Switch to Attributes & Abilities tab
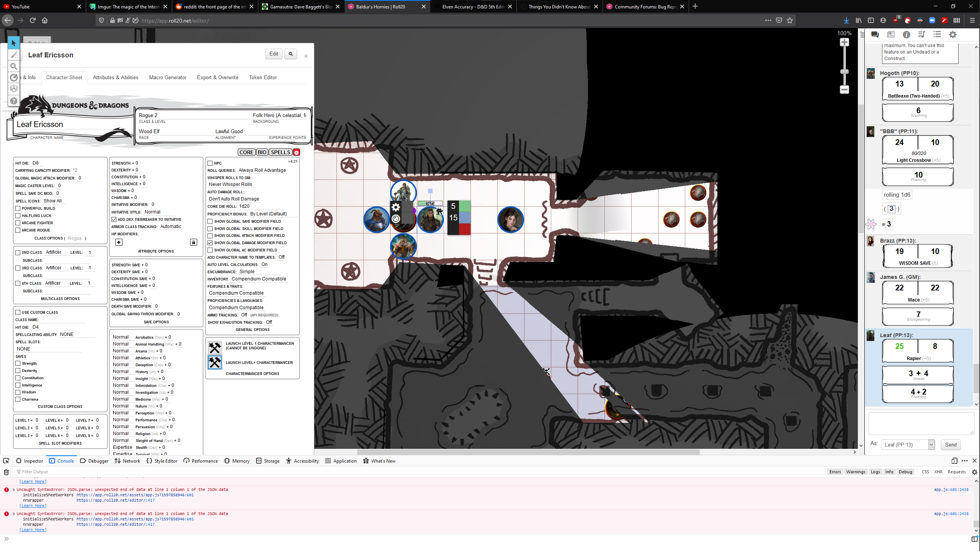This screenshot has height=551, width=980. pos(115,77)
